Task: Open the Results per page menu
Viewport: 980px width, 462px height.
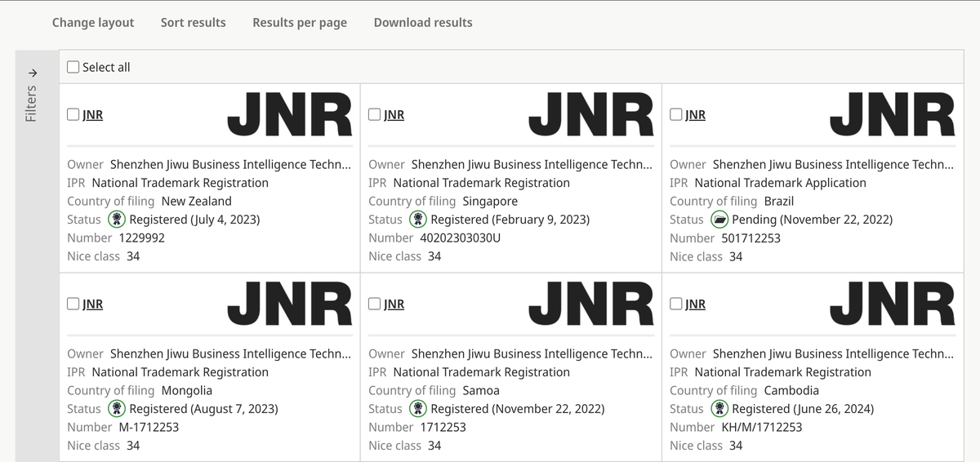Action: pos(300,22)
